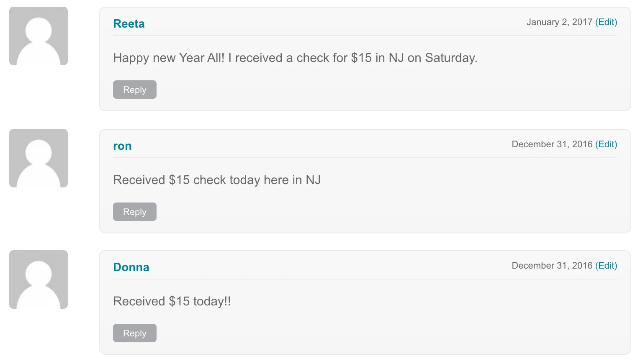The width and height of the screenshot is (643, 364).
Task: Click Donna's avatar picture
Action: coord(39,279)
